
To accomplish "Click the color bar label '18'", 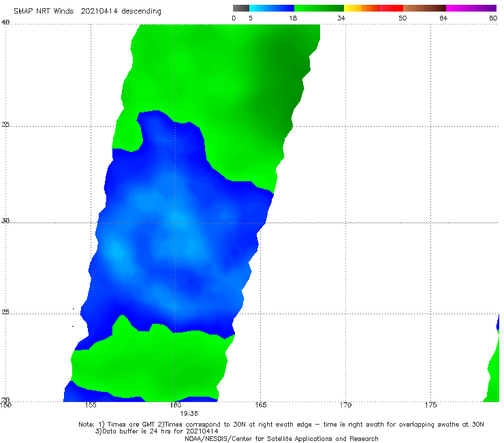I will pyautogui.click(x=293, y=18).
